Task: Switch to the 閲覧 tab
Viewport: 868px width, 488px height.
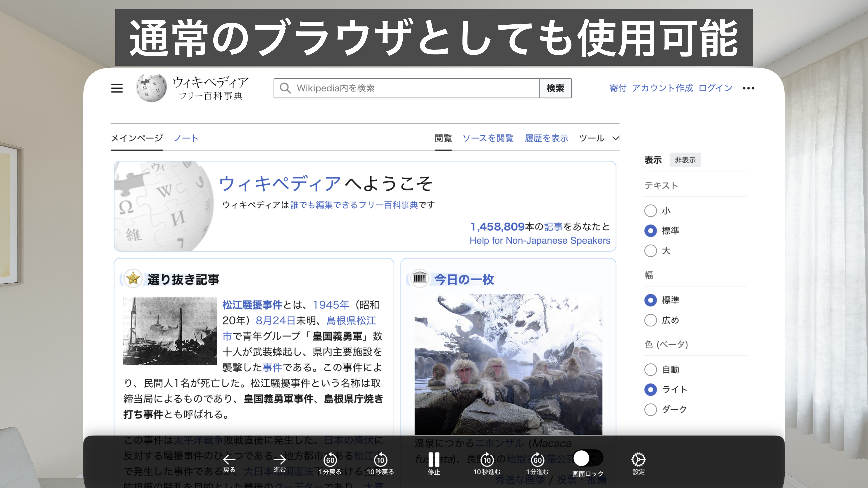Action: tap(443, 138)
